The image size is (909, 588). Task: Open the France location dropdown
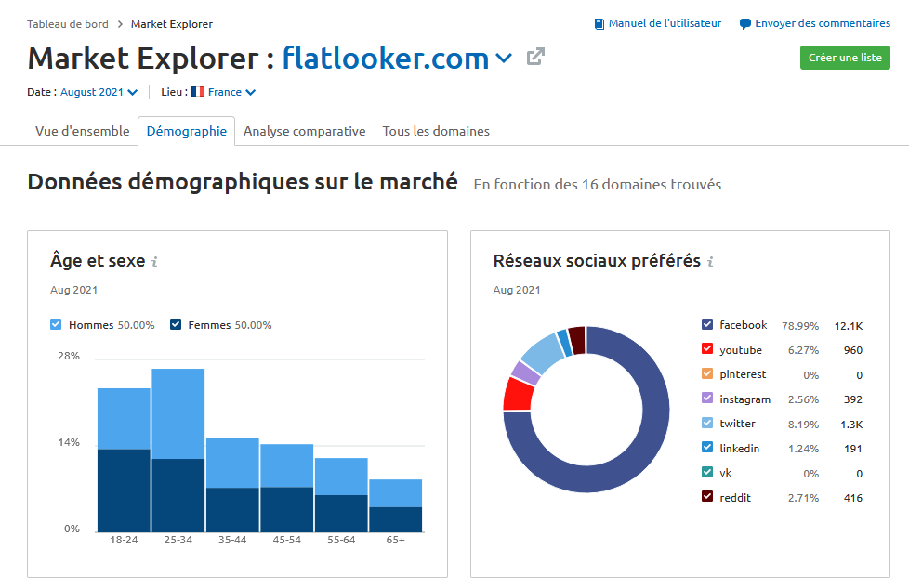click(x=231, y=92)
